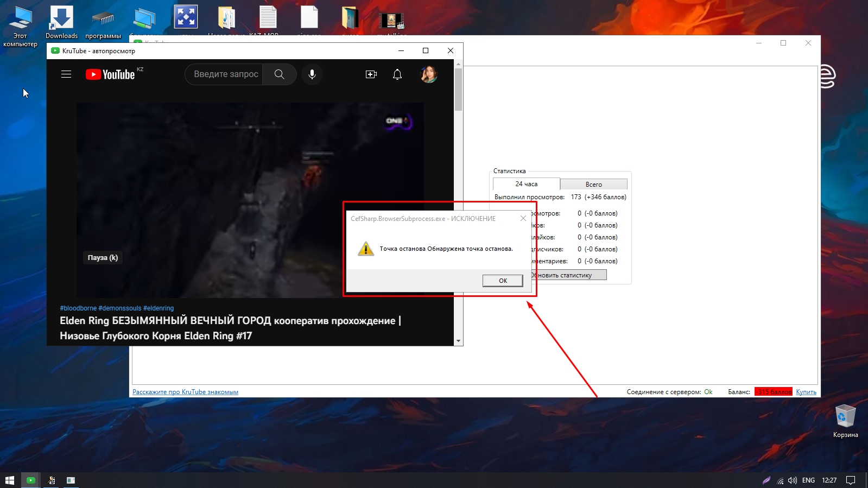Click the #bloodborne hashtag link
Screen dimensions: 868x488
pyautogui.click(x=78, y=308)
